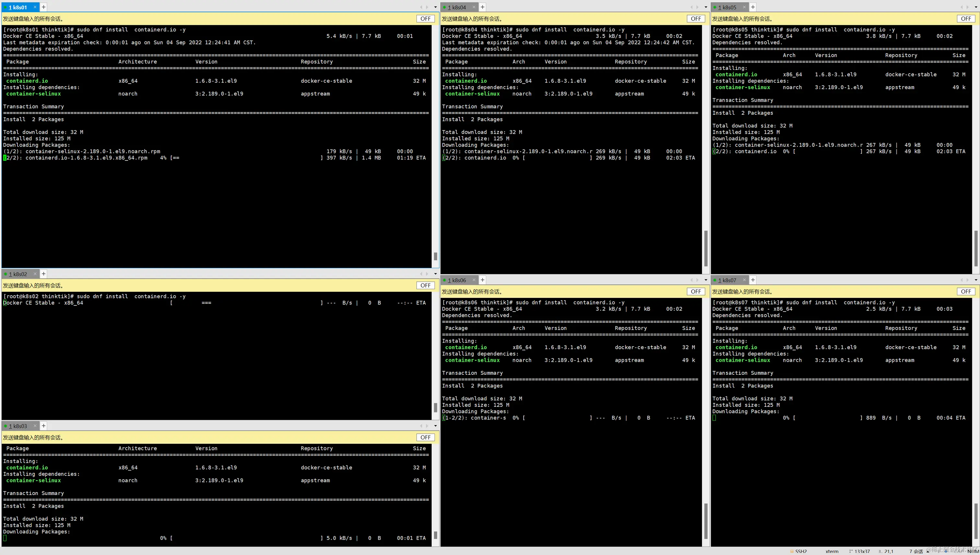Click the new tab plus icon beside k8s01

(x=44, y=7)
